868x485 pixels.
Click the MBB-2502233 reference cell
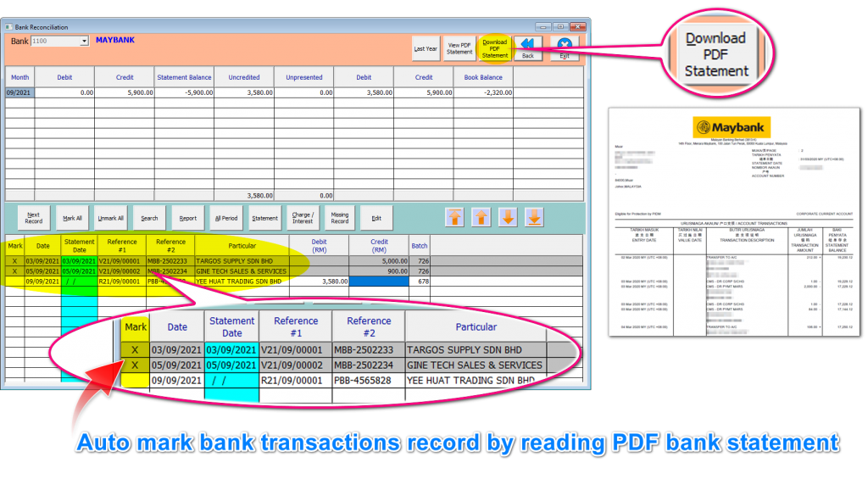(x=170, y=261)
